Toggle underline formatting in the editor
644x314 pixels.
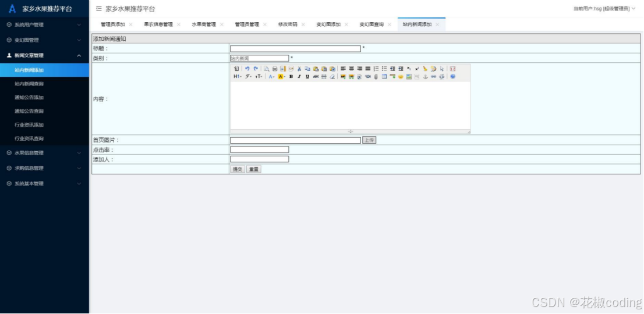(x=307, y=76)
